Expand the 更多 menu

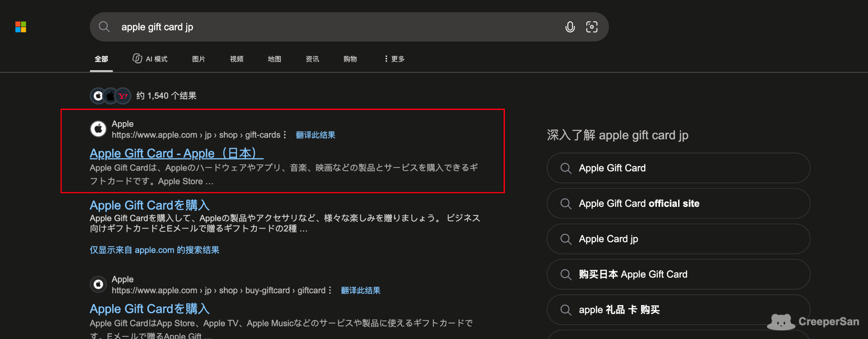tap(395, 59)
